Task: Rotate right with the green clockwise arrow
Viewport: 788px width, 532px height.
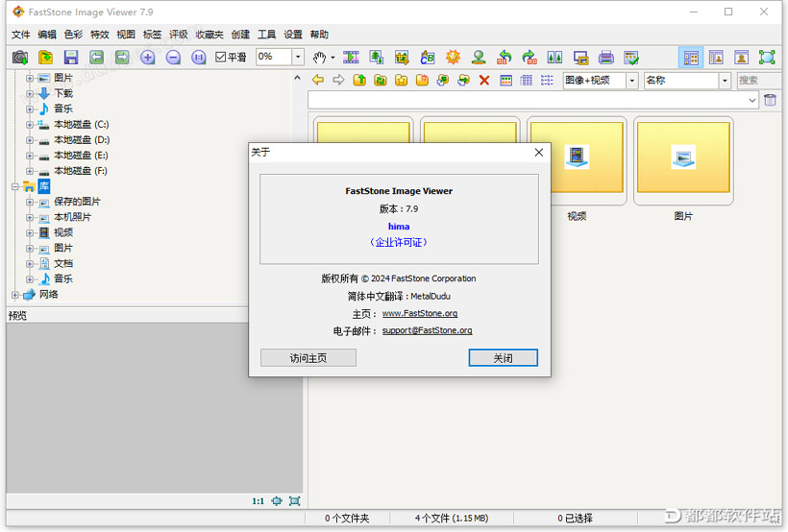Action: point(529,58)
